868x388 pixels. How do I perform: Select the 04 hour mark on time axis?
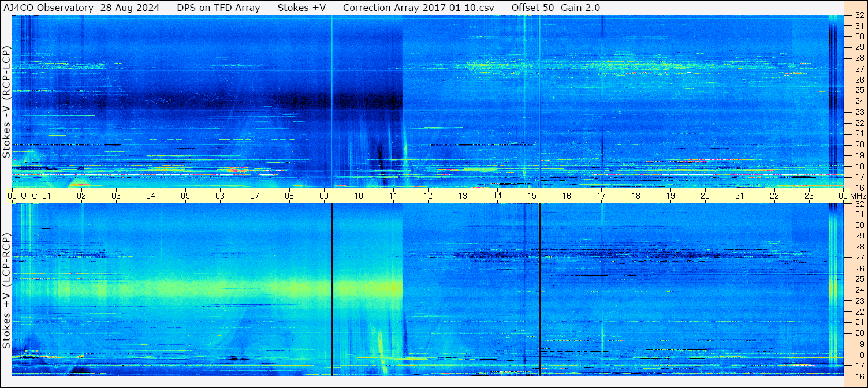[151, 196]
